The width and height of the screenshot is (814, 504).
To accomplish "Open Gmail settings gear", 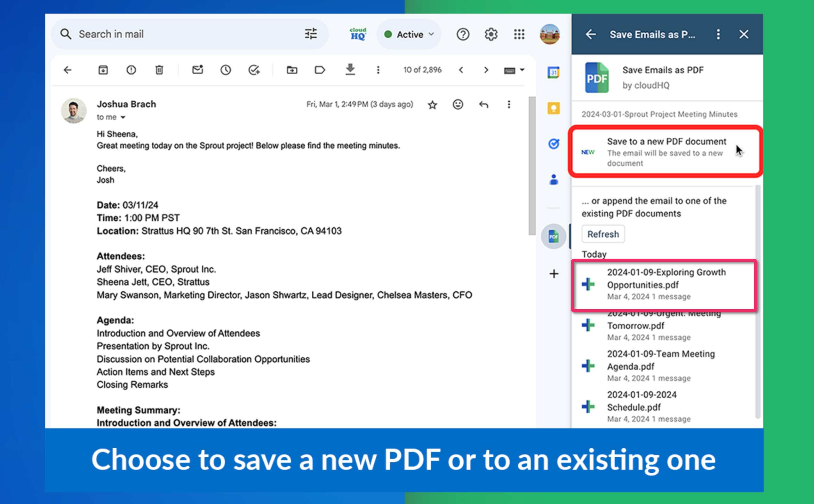I will pyautogui.click(x=491, y=34).
